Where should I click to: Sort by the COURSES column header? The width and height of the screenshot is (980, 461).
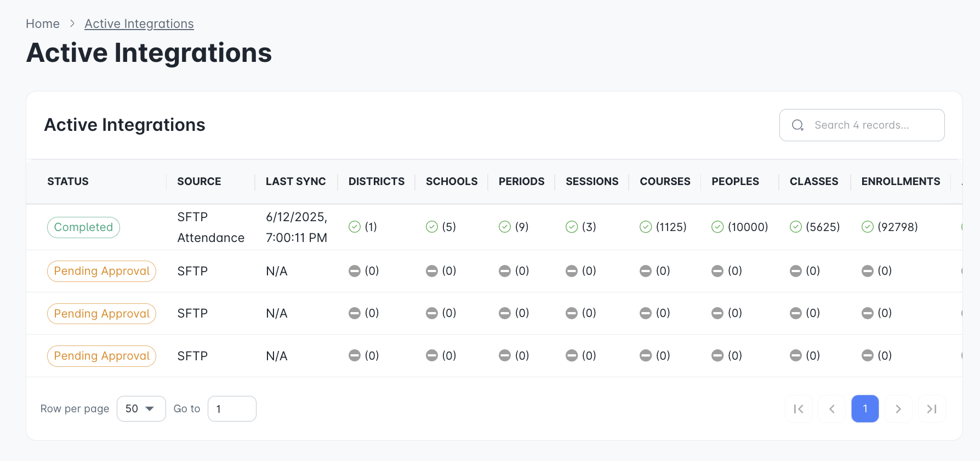665,181
